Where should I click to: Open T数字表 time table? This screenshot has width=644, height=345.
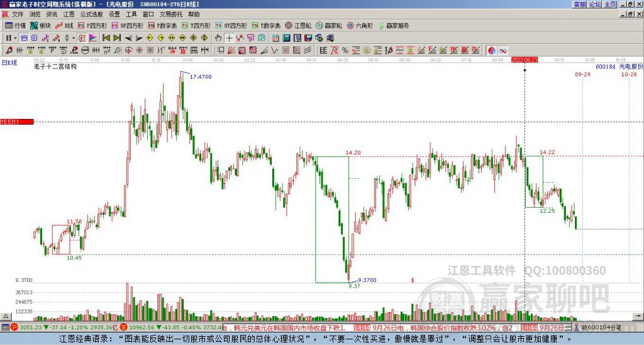click(266, 25)
